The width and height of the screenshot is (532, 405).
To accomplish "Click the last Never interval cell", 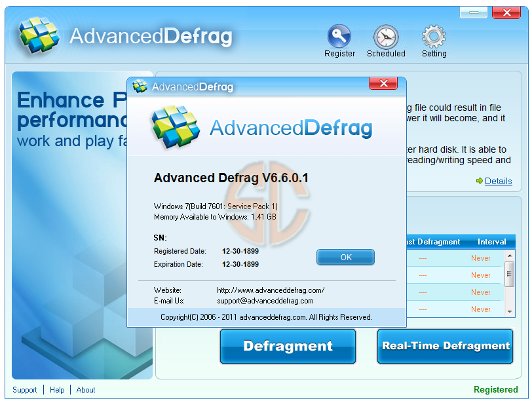I will [x=480, y=309].
